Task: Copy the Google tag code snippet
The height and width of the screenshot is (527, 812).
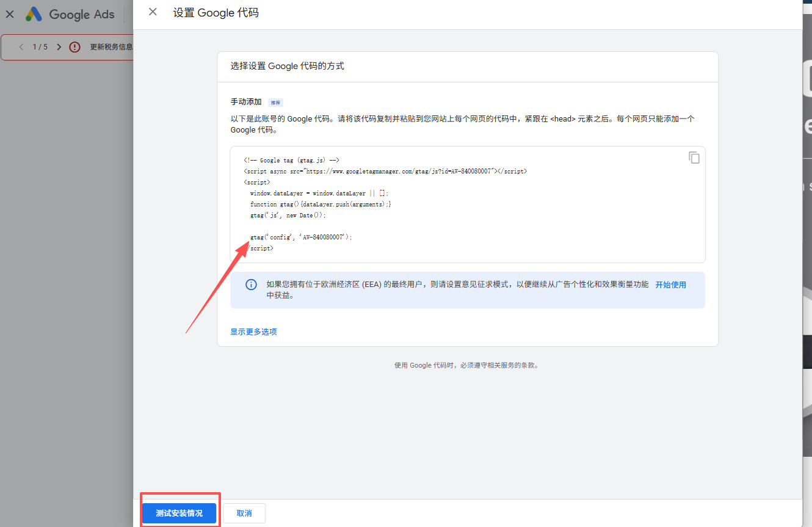Action: pyautogui.click(x=694, y=158)
